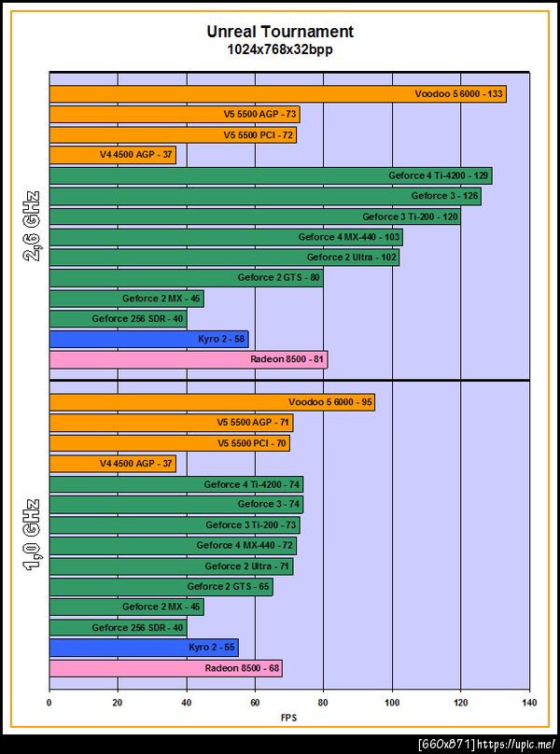This screenshot has height=754, width=560.
Task: Select the "Geforce 4 Ti-4200 - 129" bar label
Action: (439, 176)
